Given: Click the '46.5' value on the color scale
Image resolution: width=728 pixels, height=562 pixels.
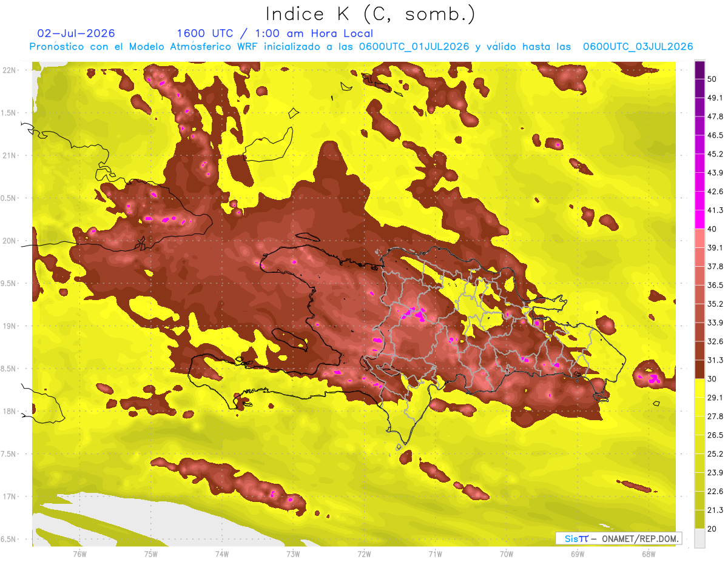Looking at the screenshot, I should (x=715, y=135).
